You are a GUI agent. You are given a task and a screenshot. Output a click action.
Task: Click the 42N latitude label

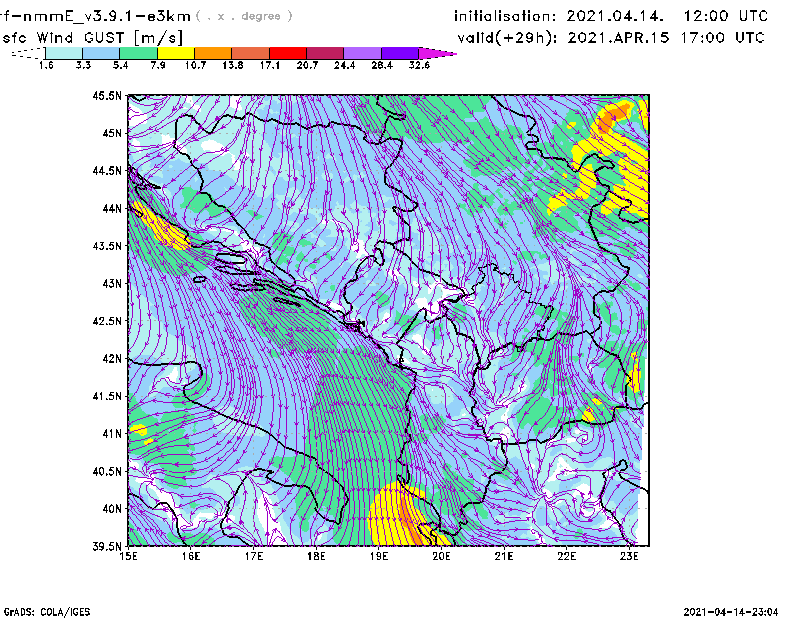(112, 359)
